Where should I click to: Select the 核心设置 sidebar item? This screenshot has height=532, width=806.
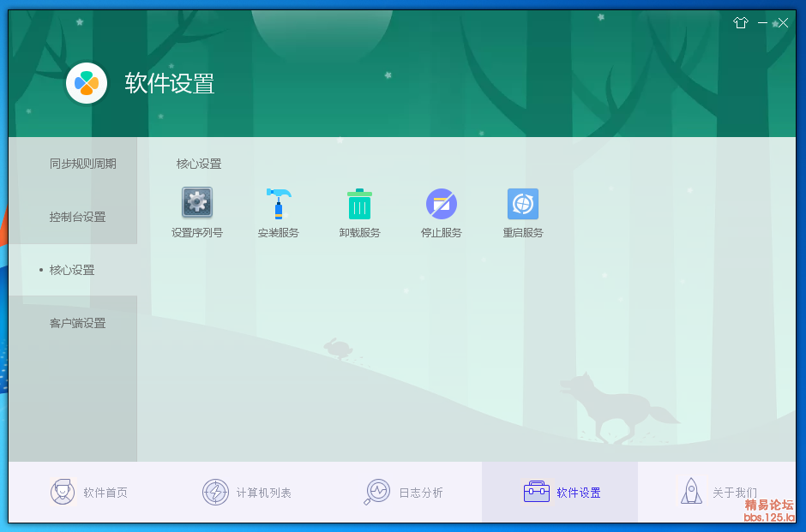pyautogui.click(x=72, y=270)
